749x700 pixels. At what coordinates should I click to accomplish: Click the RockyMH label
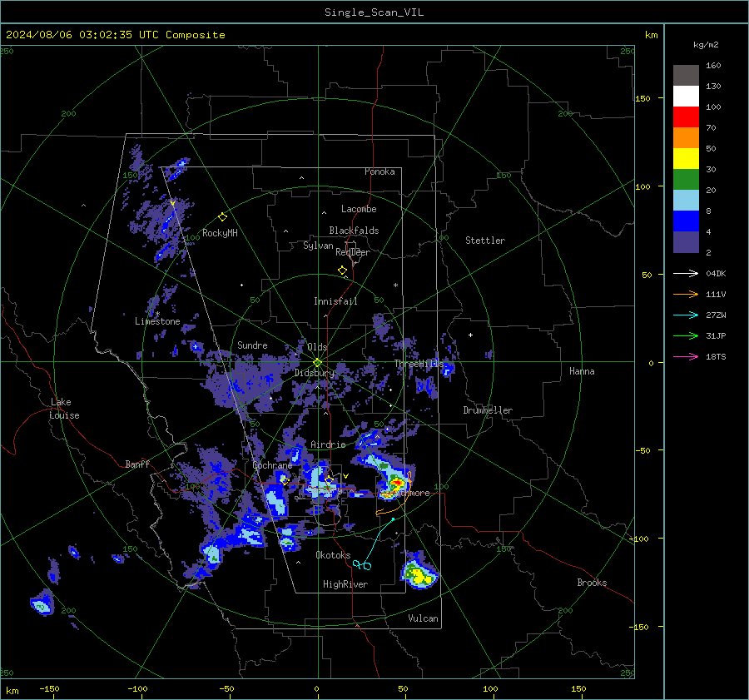tap(220, 233)
